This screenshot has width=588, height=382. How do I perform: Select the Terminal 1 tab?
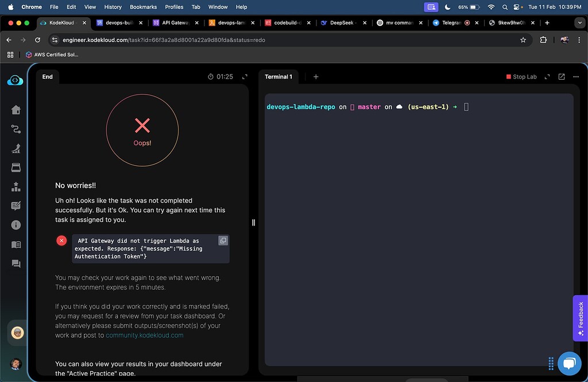coord(278,77)
